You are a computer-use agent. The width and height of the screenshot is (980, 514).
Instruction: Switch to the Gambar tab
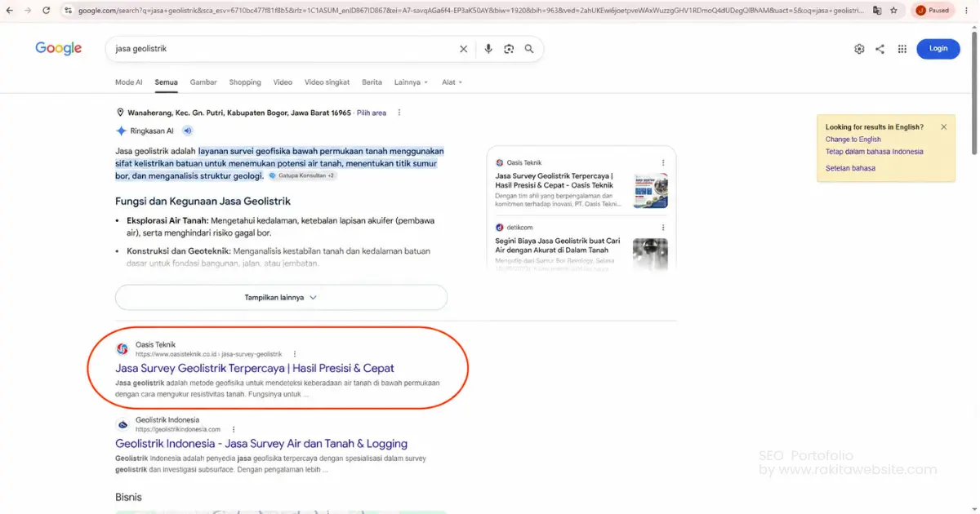point(203,82)
